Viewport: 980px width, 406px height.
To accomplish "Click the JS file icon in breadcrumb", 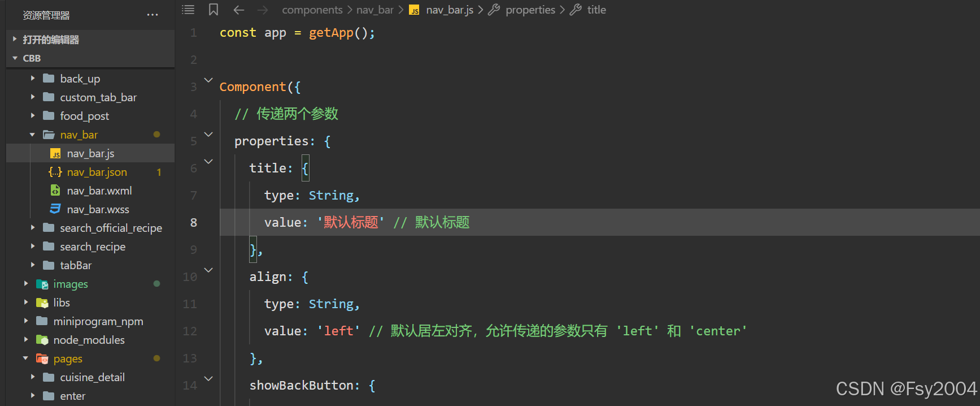I will [415, 10].
